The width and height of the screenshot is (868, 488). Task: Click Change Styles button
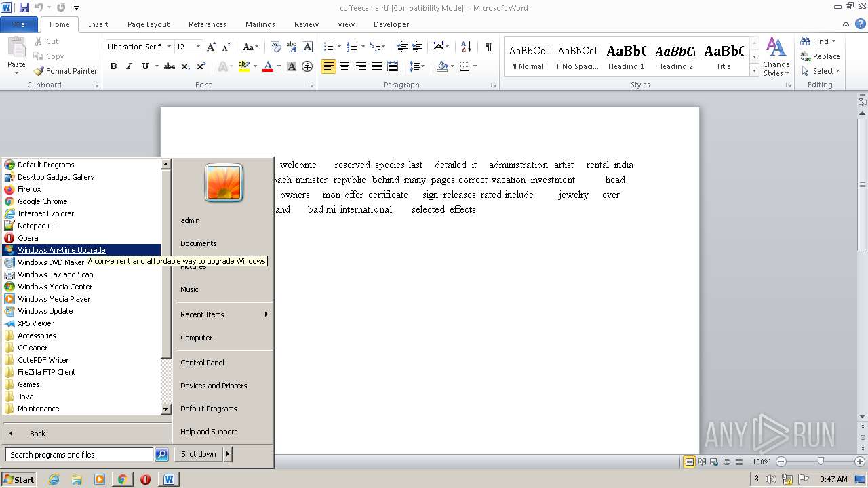(776, 57)
